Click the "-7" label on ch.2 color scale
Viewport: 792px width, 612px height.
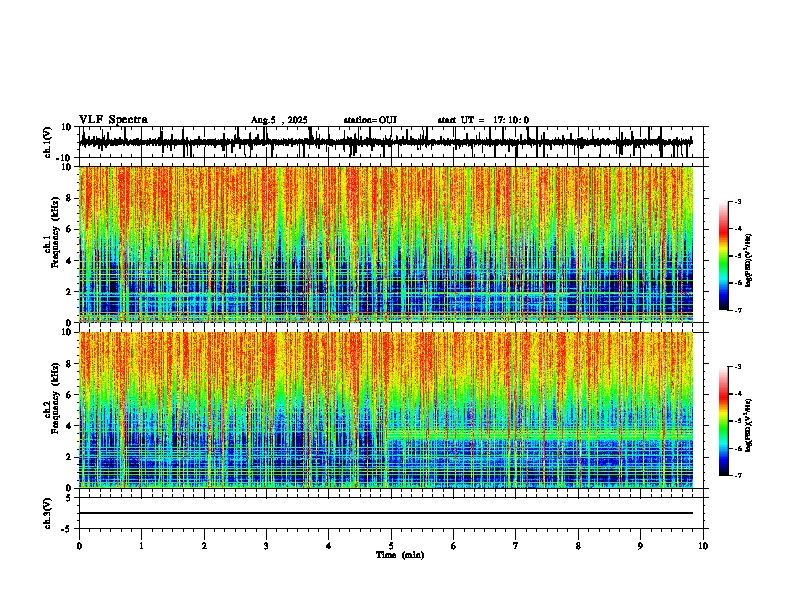[738, 475]
